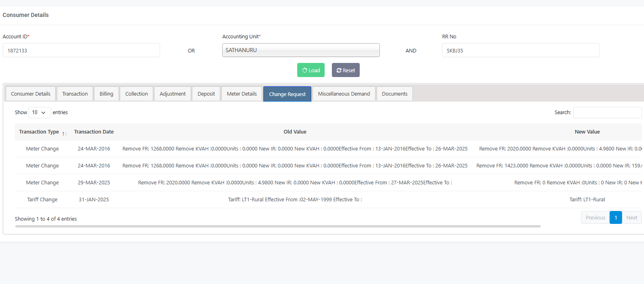Click the date 29-MAR-2025
This screenshot has height=284, width=644.
pos(94,183)
